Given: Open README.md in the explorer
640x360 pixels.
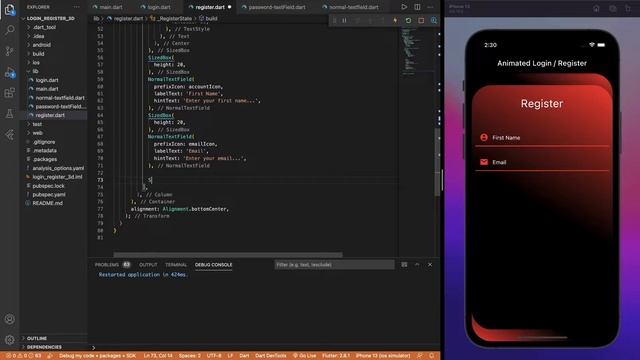Looking at the screenshot, I should tap(47, 203).
